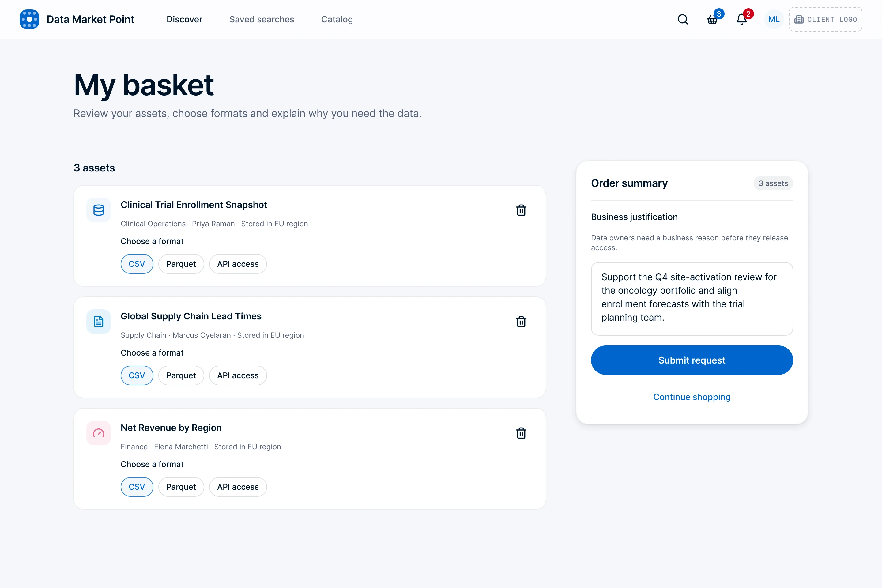Click the Data Market Point brand name
This screenshot has width=882, height=588.
[90, 19]
